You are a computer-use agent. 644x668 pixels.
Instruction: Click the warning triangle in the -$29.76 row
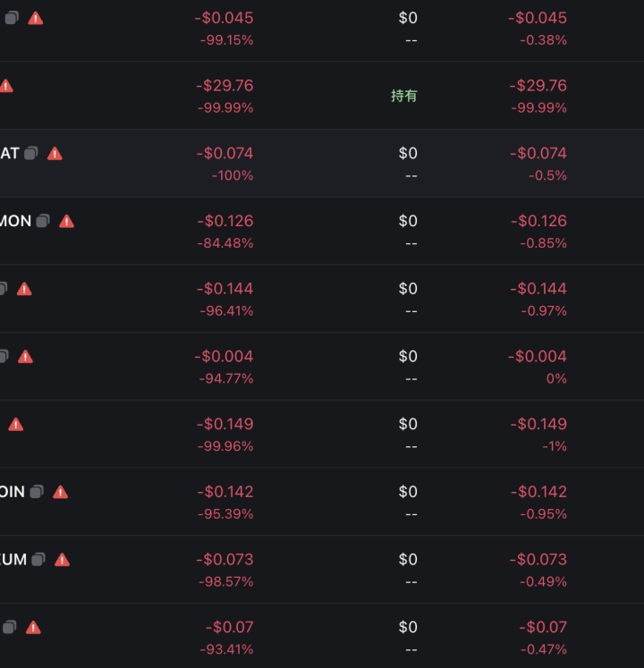(6, 86)
